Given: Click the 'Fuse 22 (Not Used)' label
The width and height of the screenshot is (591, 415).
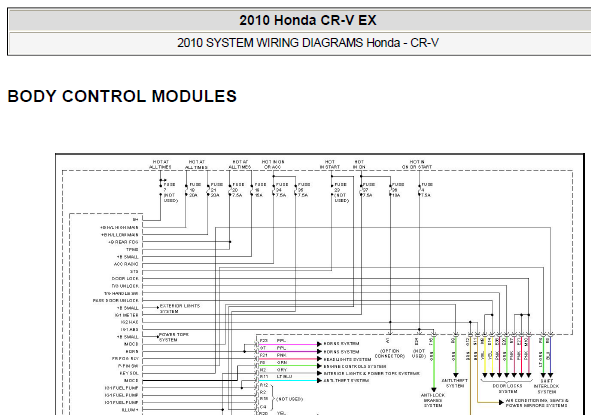Looking at the screenshot, I should click(341, 193).
